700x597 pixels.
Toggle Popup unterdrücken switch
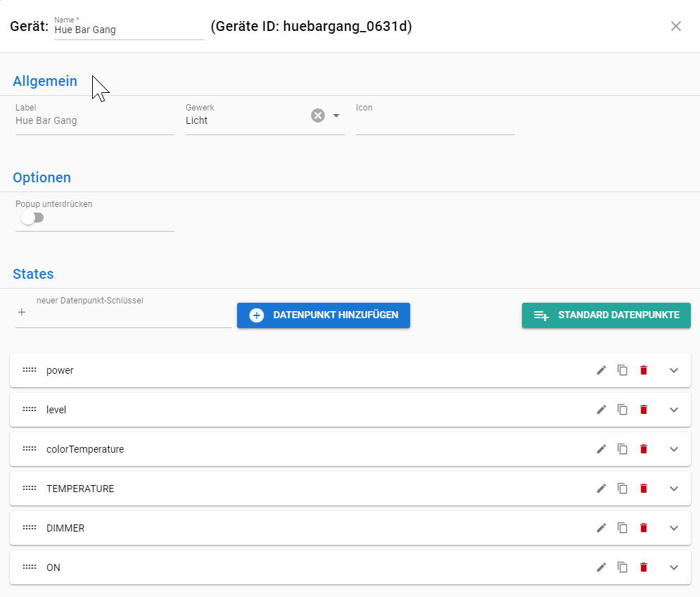pyautogui.click(x=32, y=218)
